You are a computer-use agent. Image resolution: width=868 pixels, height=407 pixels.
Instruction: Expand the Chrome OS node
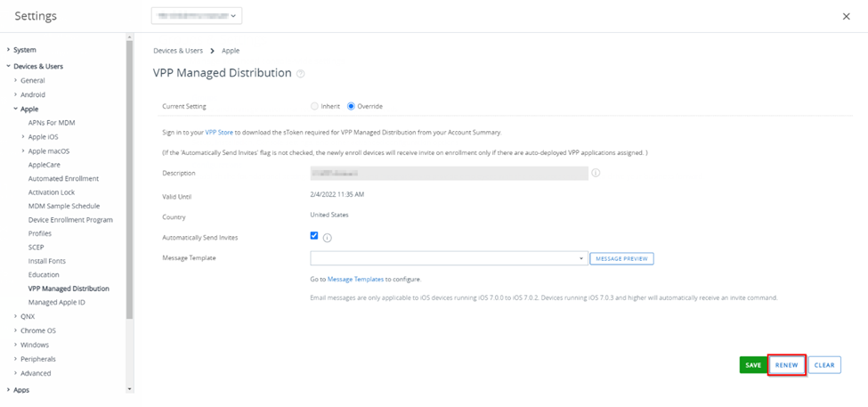15,330
